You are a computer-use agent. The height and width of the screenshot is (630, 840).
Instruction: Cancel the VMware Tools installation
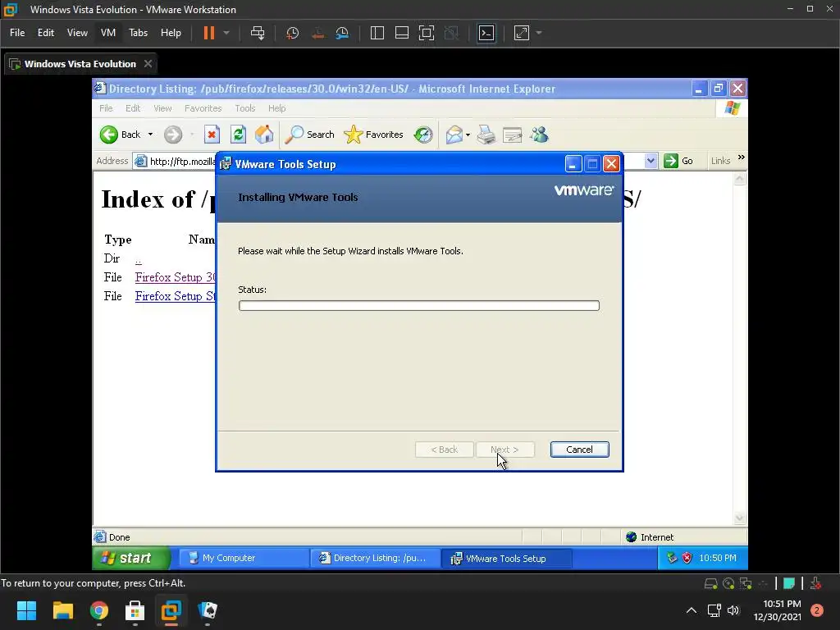(x=580, y=450)
